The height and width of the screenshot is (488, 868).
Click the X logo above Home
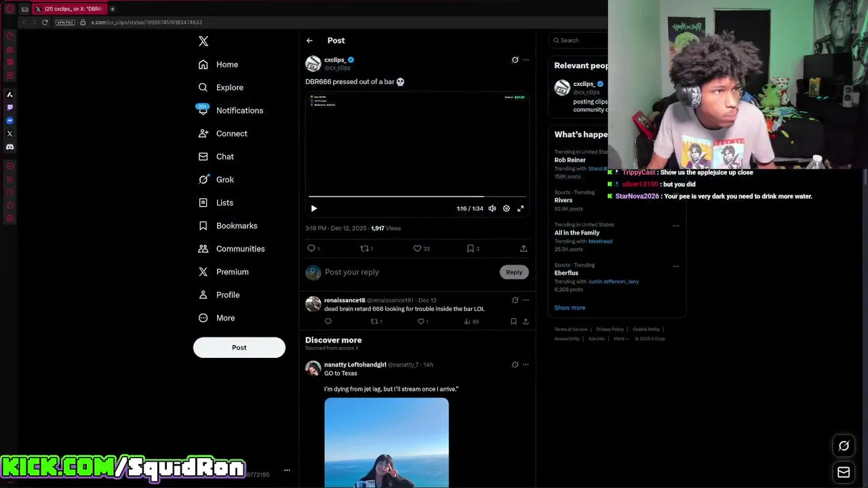(203, 41)
